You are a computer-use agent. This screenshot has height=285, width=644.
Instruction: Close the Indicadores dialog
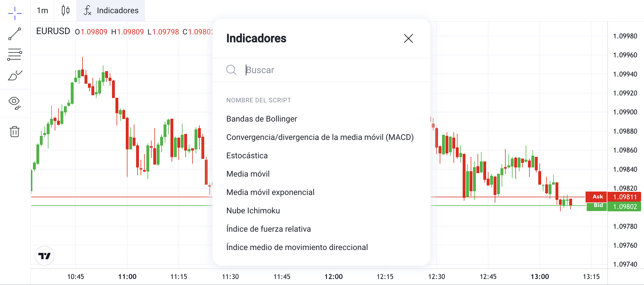click(x=408, y=38)
